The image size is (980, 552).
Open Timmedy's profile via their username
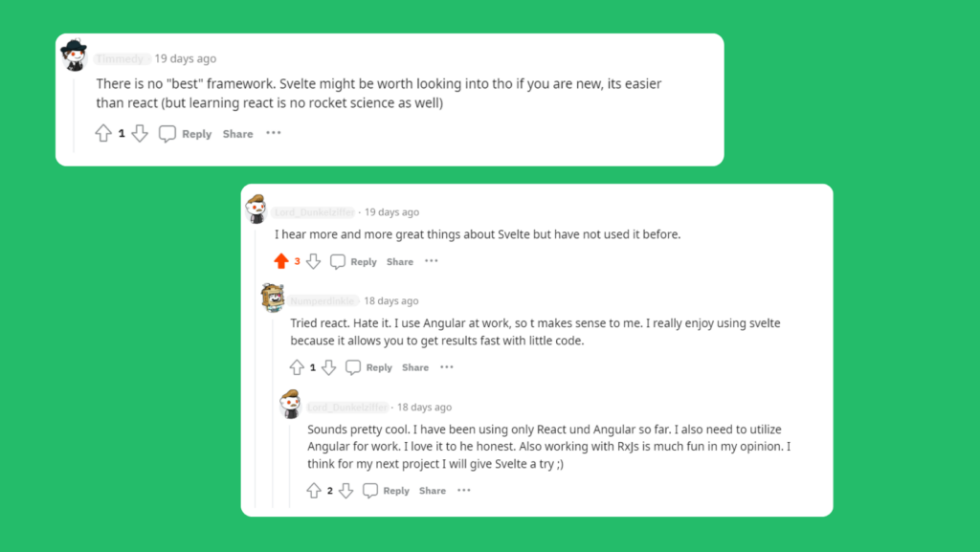coord(122,58)
